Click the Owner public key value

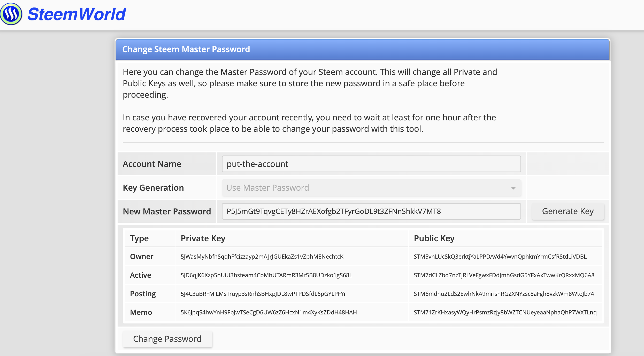[500, 257]
